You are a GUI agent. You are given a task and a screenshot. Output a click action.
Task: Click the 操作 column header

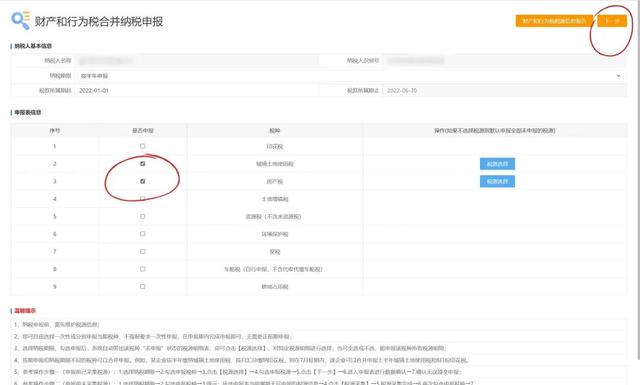click(x=495, y=131)
